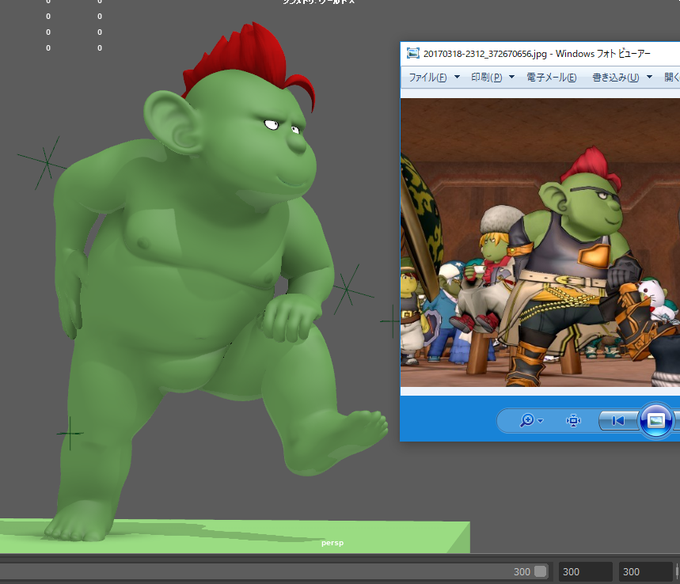Viewport: 680px width, 584px height.
Task: Start the slideshow with the round center button
Action: coord(656,420)
